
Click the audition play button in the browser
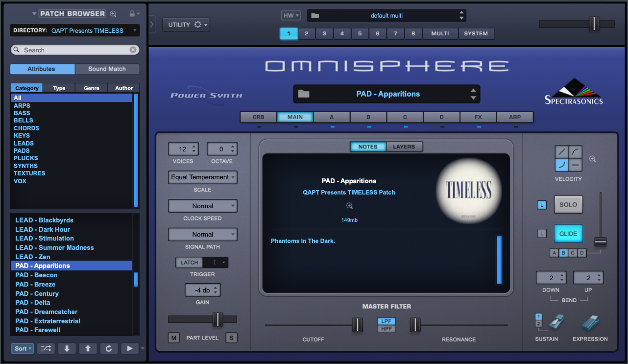coord(130,348)
